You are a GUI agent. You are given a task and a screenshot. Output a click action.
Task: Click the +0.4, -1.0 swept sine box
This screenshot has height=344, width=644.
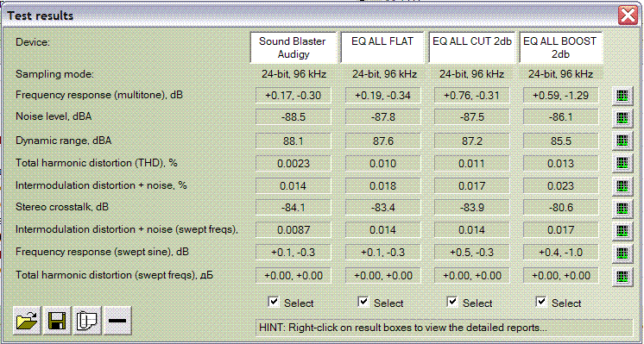pyautogui.click(x=560, y=252)
